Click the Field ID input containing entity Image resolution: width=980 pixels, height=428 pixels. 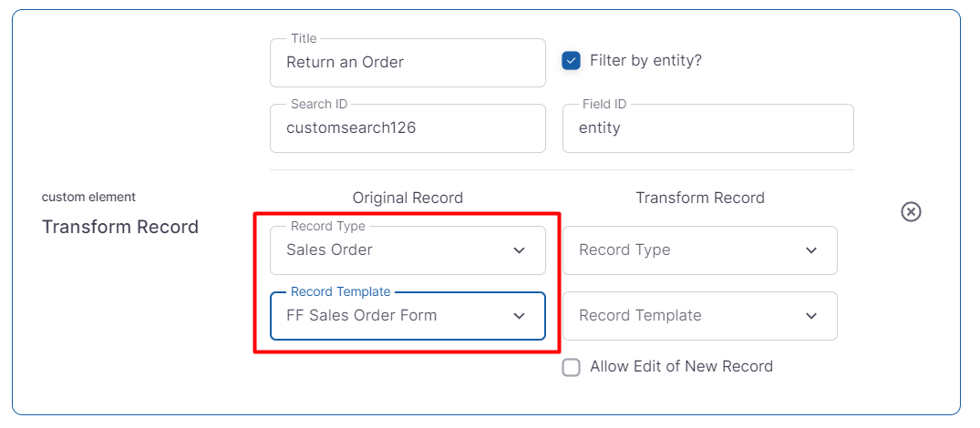tap(707, 128)
